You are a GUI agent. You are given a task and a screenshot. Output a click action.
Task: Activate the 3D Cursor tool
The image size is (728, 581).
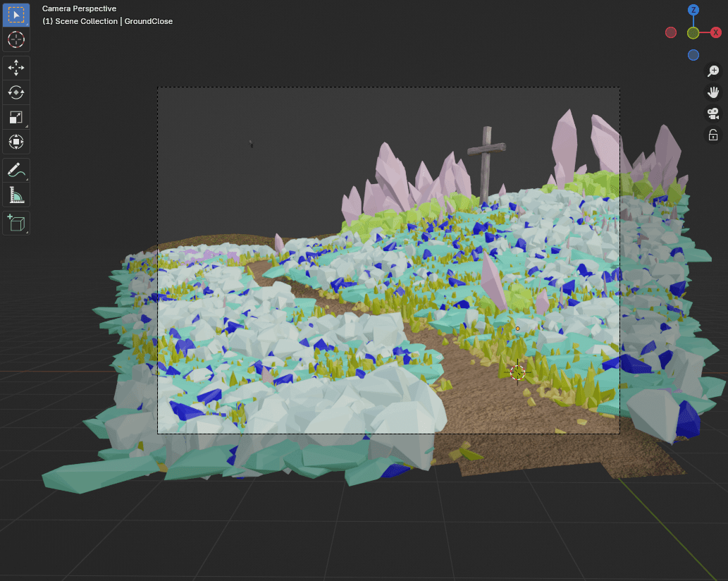[x=16, y=39]
